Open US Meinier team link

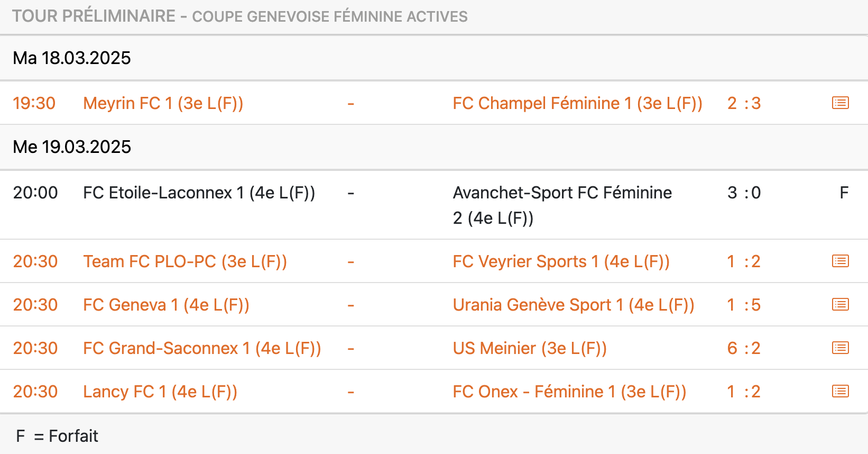(530, 348)
